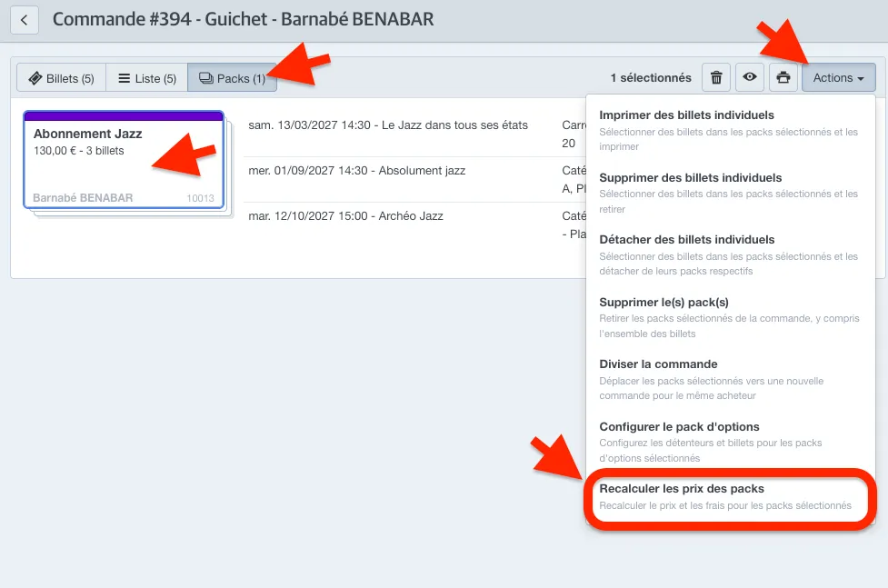Select the Abonnement Jazz pack card
Image resolution: width=888 pixels, height=588 pixels.
coord(124,160)
